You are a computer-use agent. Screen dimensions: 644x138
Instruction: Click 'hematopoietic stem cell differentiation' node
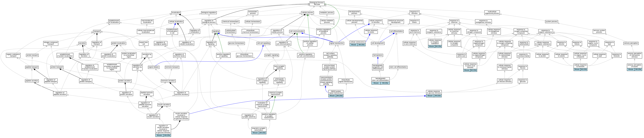point(380,81)
